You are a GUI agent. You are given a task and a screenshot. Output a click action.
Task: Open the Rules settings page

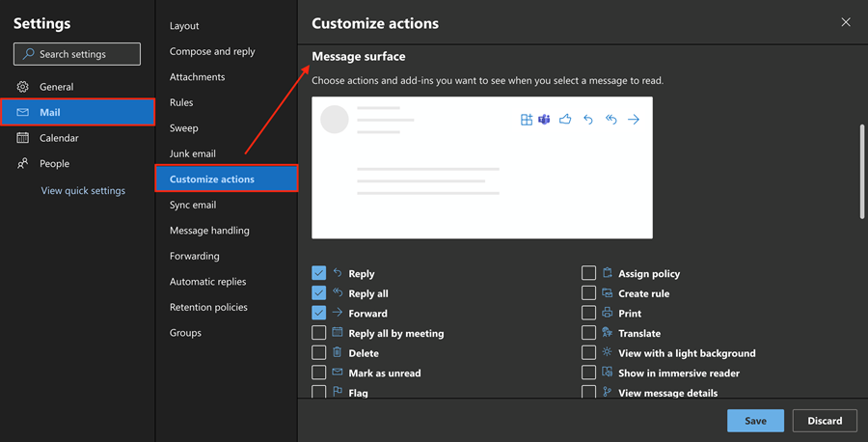coord(227,102)
